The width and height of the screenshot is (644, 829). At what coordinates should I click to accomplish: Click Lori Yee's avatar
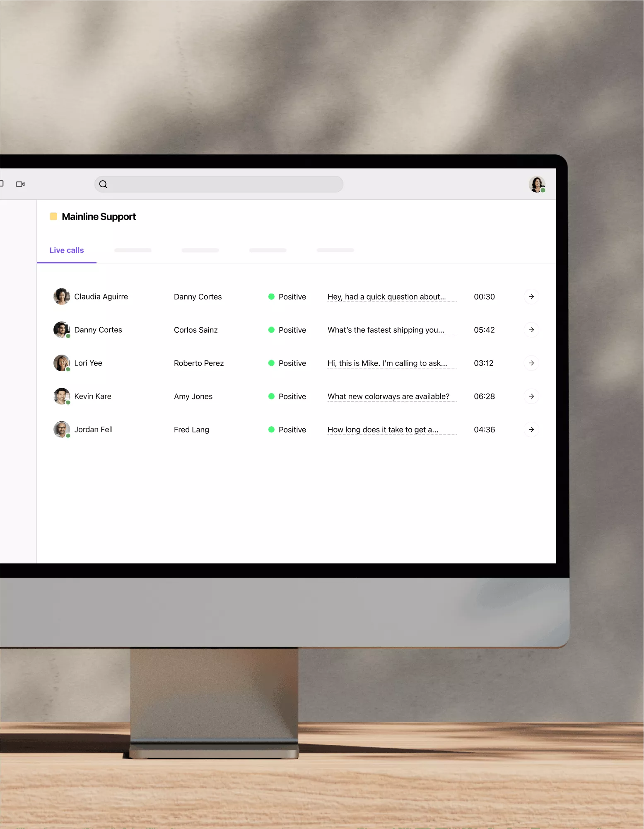[62, 363]
